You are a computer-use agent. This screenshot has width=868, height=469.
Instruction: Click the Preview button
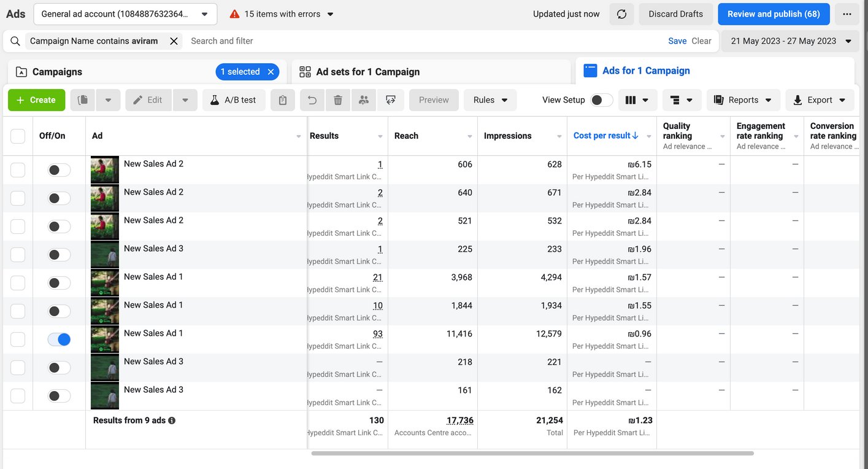click(x=434, y=100)
